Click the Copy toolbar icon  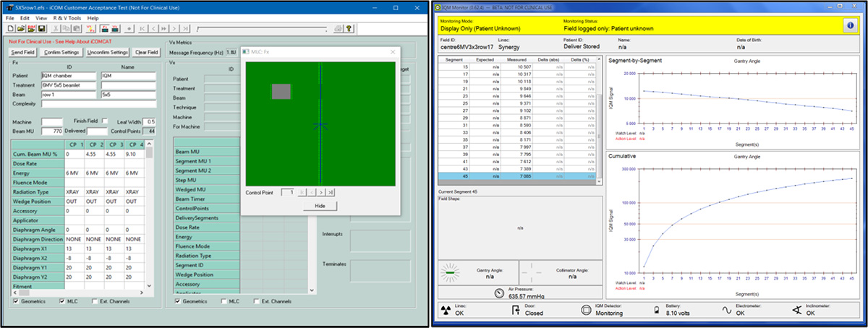[x=66, y=28]
